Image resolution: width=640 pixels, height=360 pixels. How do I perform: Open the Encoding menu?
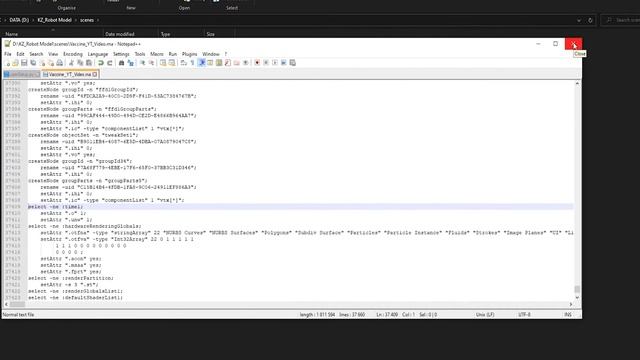pyautogui.click(x=73, y=54)
